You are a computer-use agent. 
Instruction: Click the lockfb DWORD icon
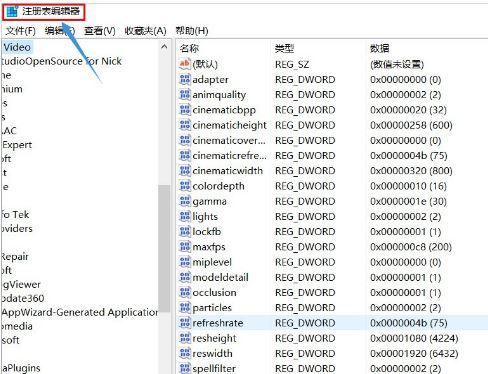[x=185, y=232]
